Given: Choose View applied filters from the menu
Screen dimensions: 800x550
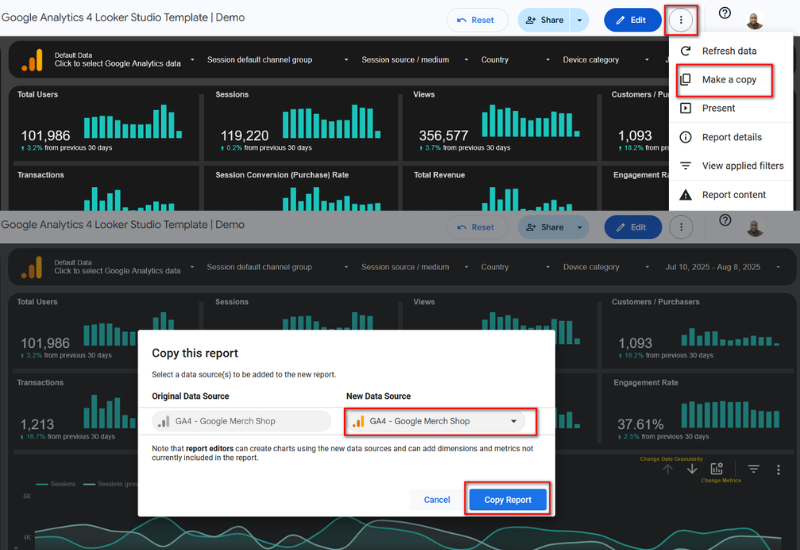Looking at the screenshot, I should pyautogui.click(x=731, y=166).
